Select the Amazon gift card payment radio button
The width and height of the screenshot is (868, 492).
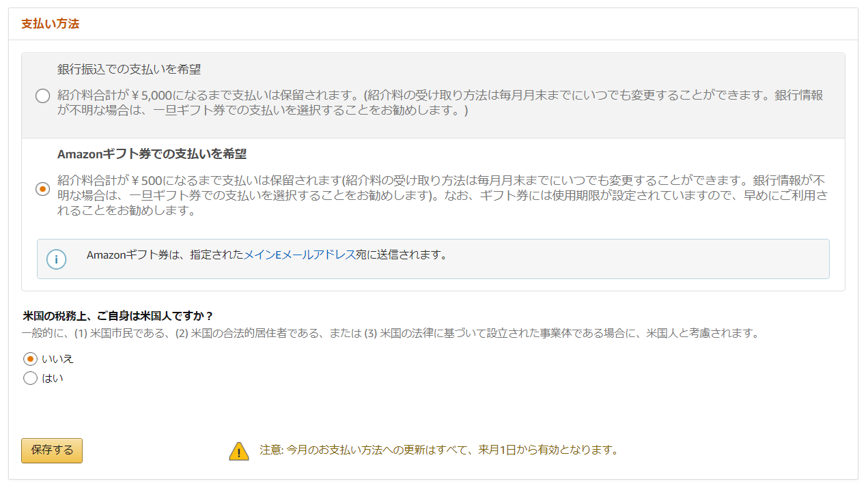[42, 189]
